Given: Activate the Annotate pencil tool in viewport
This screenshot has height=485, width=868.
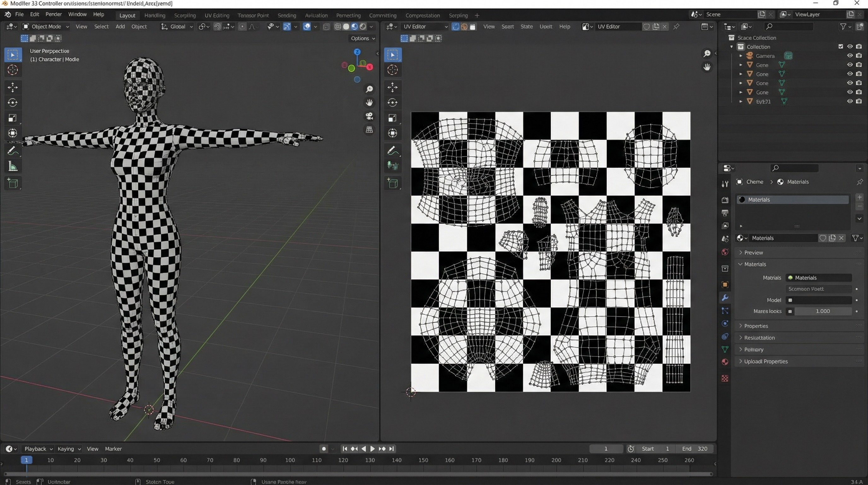Looking at the screenshot, I should tap(13, 151).
